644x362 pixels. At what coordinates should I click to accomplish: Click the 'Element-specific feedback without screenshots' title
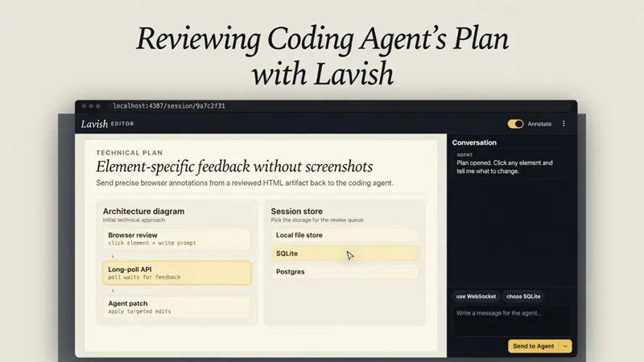[234, 167]
